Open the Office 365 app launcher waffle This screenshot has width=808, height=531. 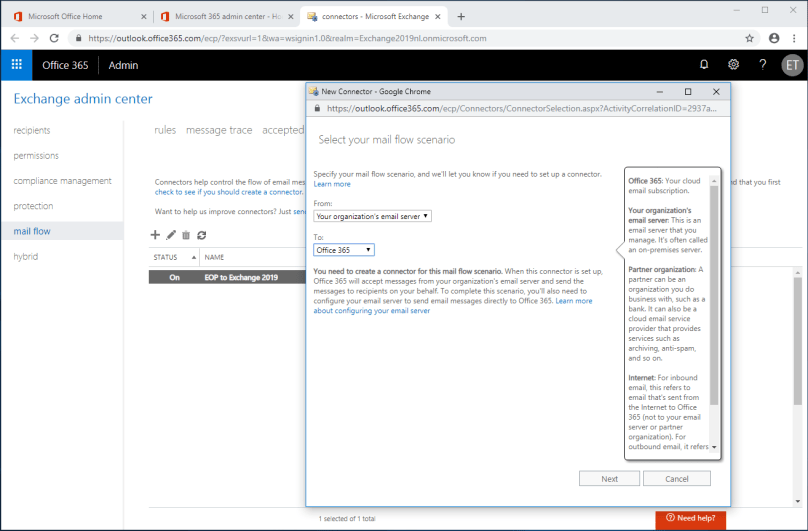click(x=16, y=65)
